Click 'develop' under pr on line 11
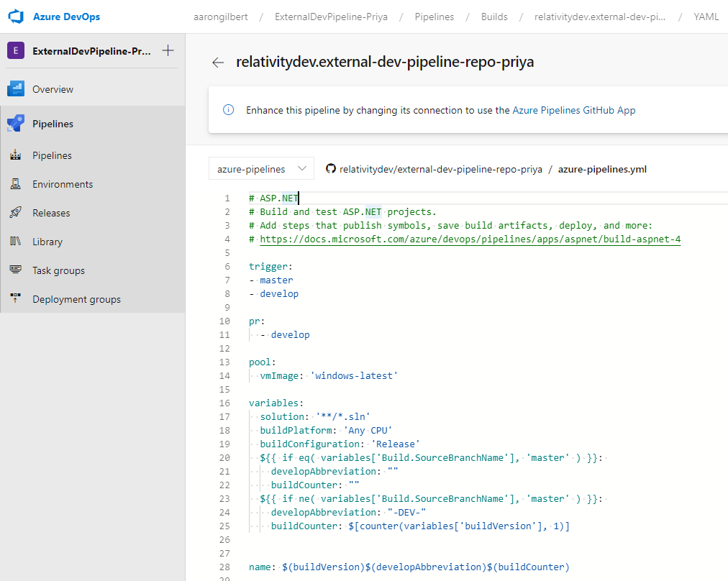 coord(290,334)
